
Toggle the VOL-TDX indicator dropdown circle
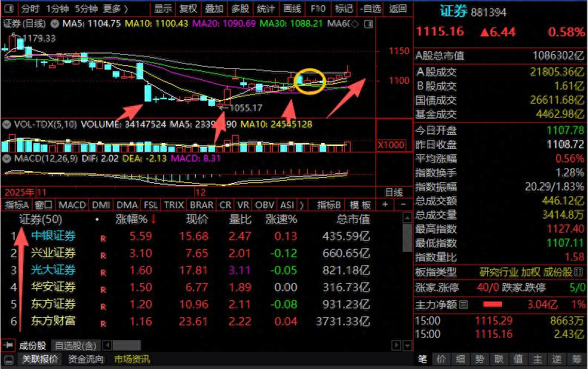click(x=7, y=124)
